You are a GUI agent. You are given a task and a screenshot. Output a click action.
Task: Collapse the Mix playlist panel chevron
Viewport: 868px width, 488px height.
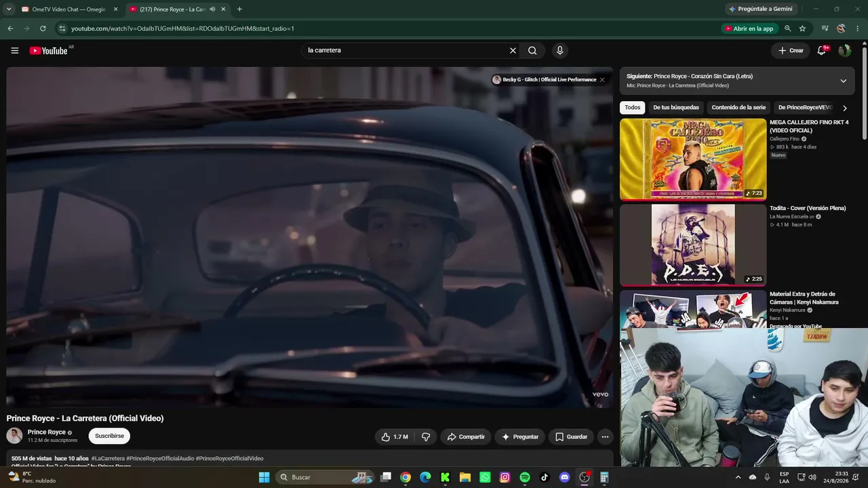pos(844,81)
